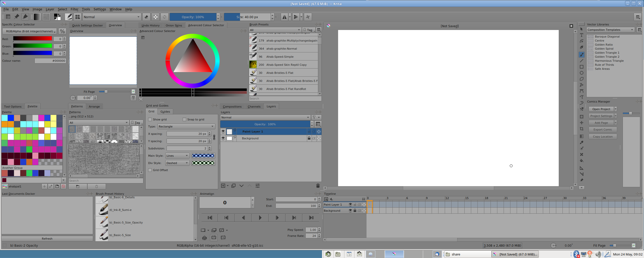
Task: Select the Line tool in toolbox
Action: pos(581,61)
